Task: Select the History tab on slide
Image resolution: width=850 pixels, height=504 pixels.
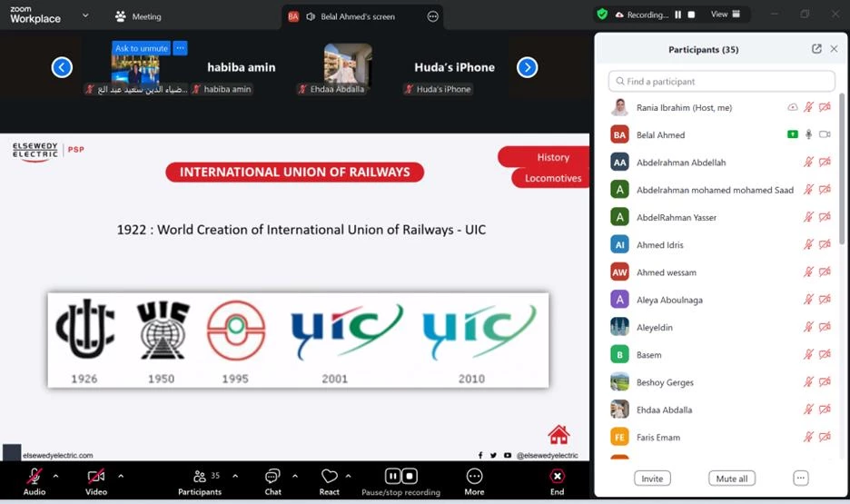Action: (552, 157)
